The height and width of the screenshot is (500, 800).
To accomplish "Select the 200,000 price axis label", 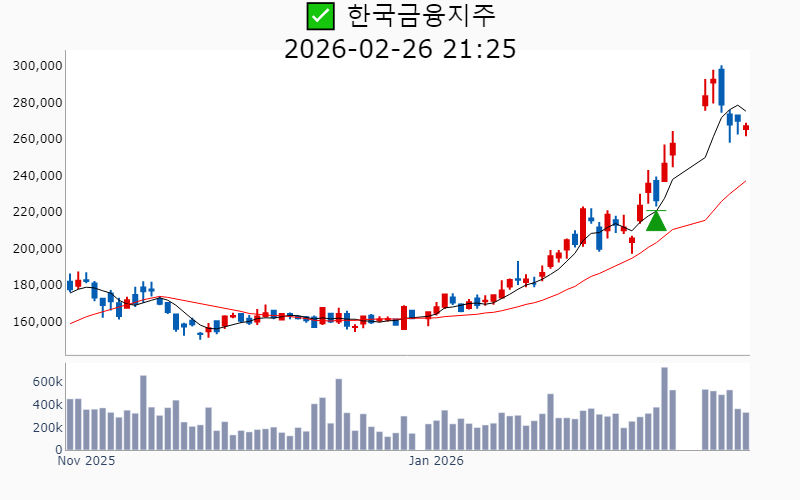I will pos(38,249).
